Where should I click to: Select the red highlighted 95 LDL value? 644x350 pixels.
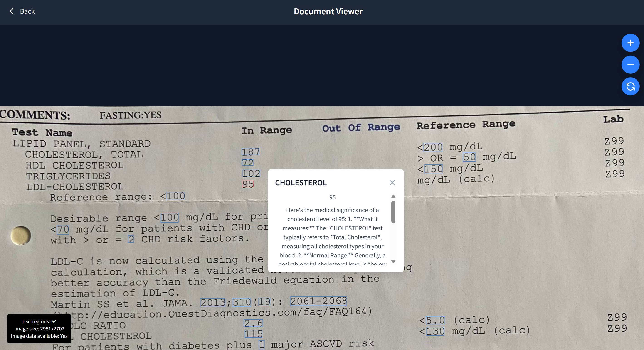coord(248,184)
